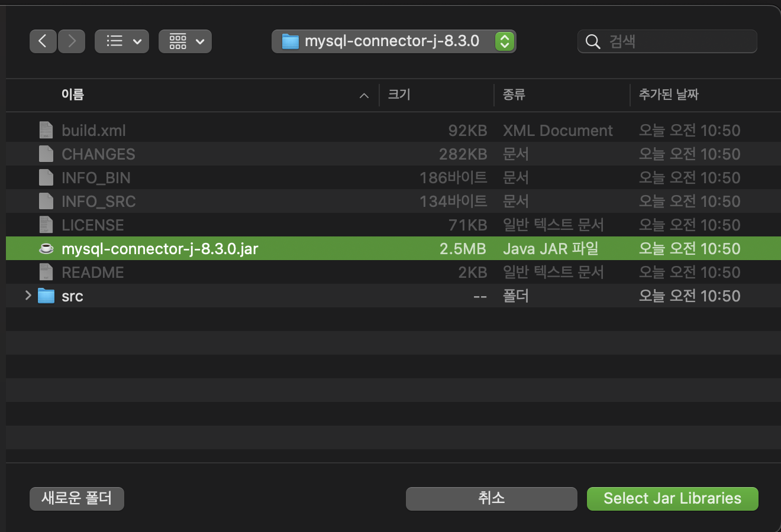Select the INFO_SRC file name

tap(99, 201)
